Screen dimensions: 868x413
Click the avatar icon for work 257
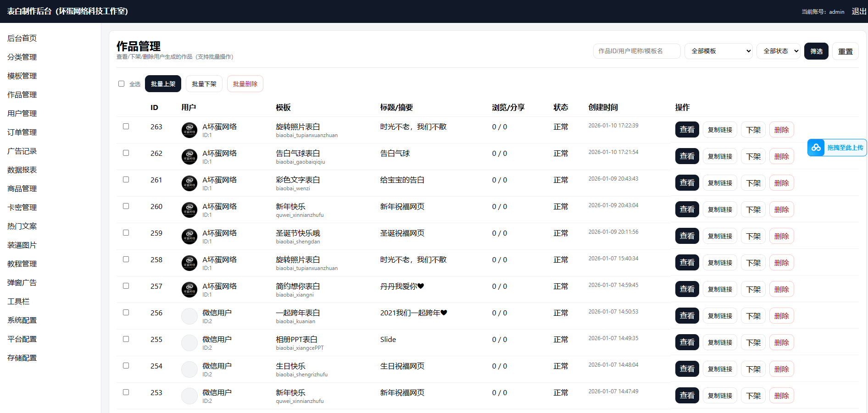189,290
